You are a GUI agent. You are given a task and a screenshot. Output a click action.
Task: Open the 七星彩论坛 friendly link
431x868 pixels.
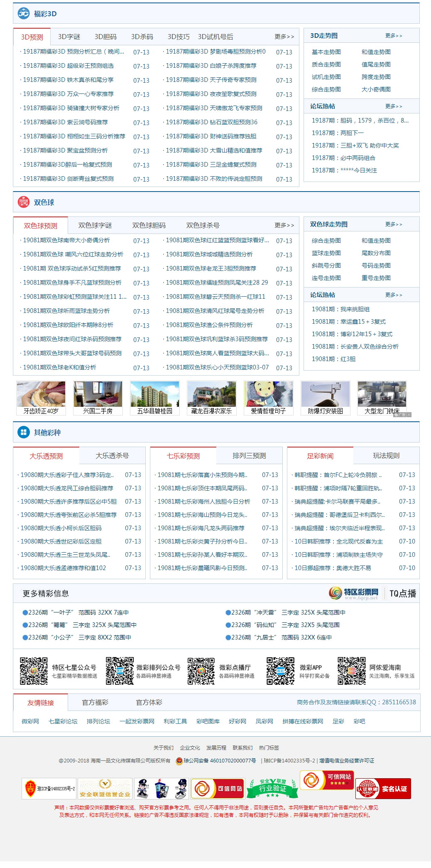click(63, 721)
